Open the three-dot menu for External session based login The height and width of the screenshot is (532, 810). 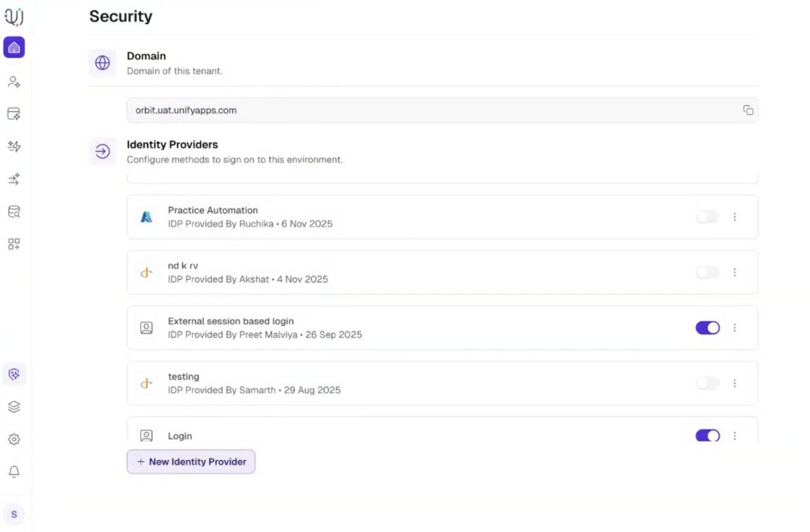(735, 328)
